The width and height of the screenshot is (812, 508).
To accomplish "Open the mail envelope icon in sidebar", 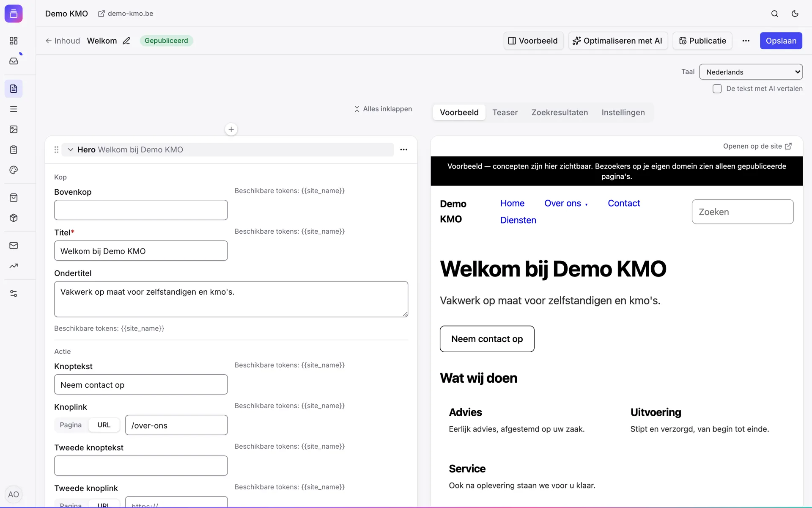I will click(x=14, y=246).
